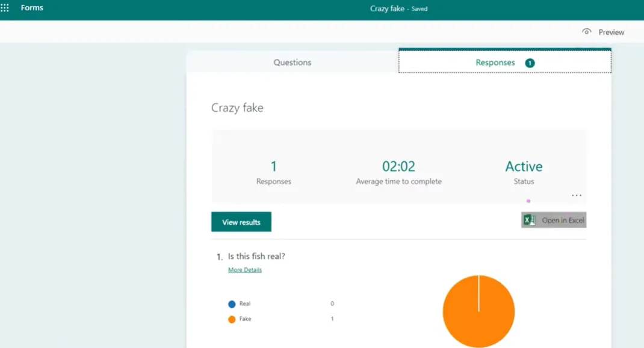This screenshot has height=348, width=644.
Task: Click the blue Real legend swatch
Action: 232,304
